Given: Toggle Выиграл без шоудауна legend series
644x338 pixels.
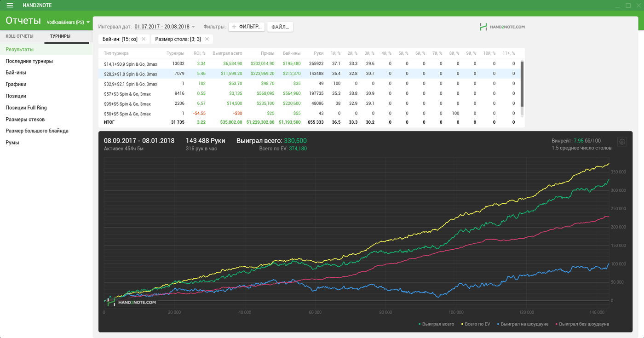Looking at the screenshot, I should (x=582, y=324).
